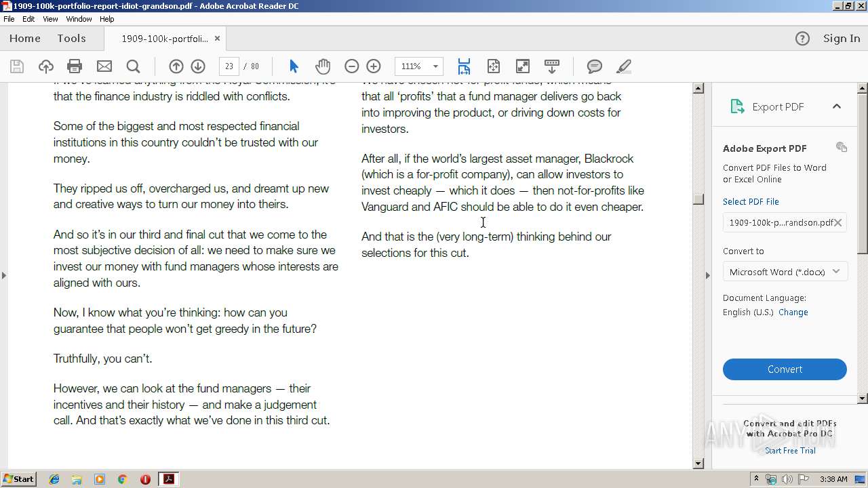868x488 pixels.
Task: Click the taskbar volume speaker icon
Action: click(x=787, y=479)
